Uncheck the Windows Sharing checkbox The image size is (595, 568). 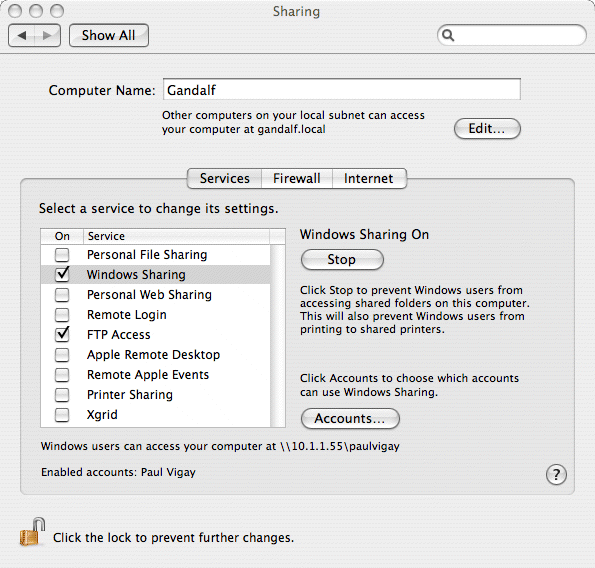(62, 274)
